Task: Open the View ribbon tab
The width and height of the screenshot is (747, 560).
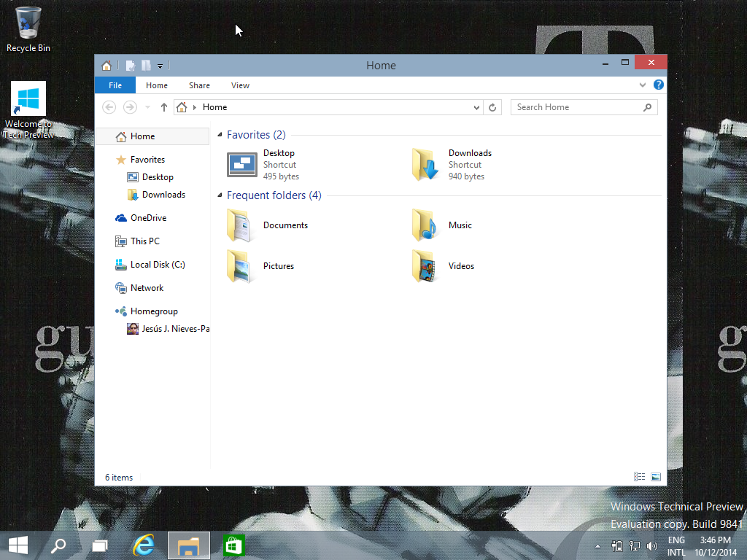Action: point(240,85)
